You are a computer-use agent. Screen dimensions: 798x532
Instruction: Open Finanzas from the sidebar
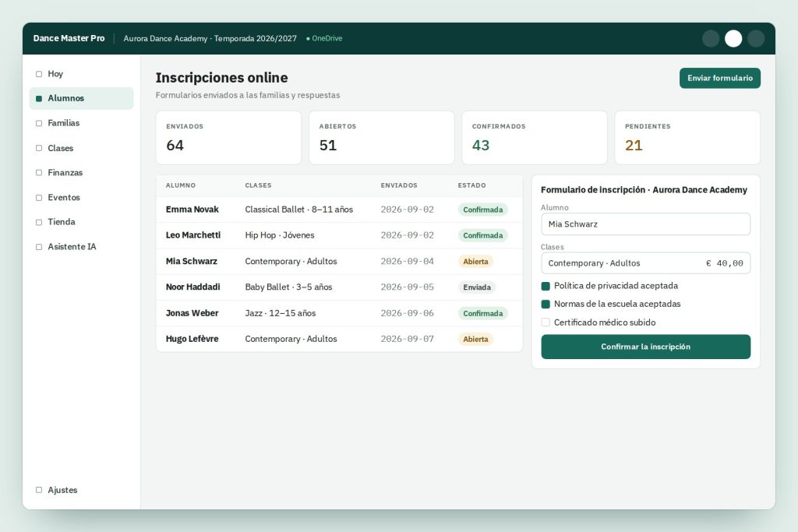tap(81, 173)
